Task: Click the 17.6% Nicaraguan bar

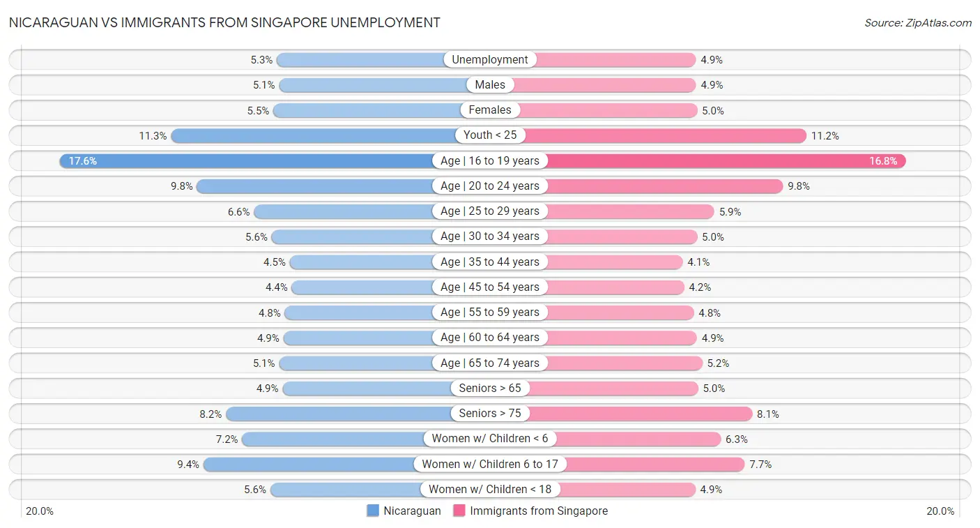Action: [251, 161]
